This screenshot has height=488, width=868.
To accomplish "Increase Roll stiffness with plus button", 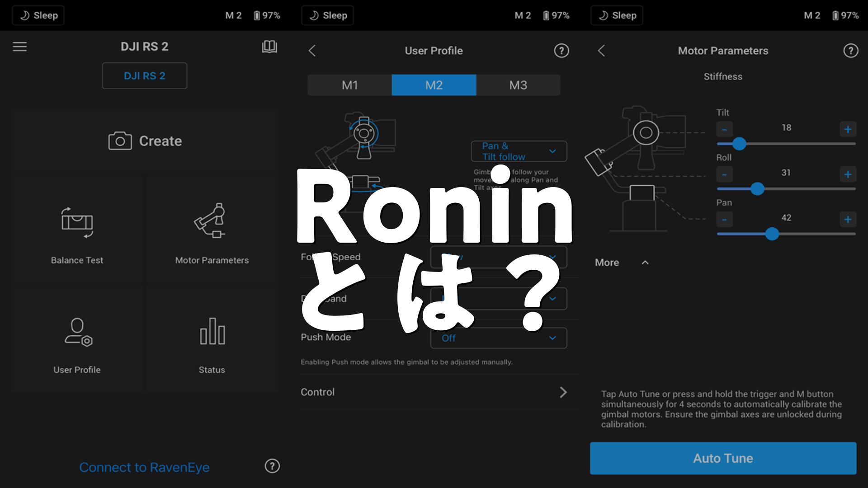I will (848, 174).
